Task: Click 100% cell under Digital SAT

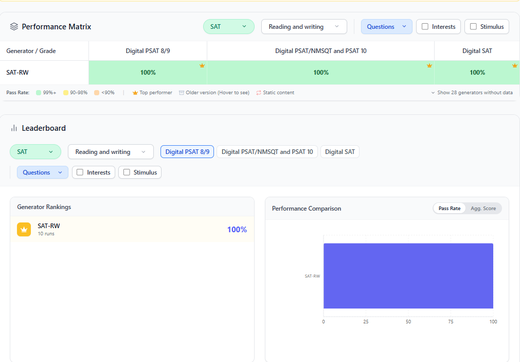Action: click(x=477, y=72)
